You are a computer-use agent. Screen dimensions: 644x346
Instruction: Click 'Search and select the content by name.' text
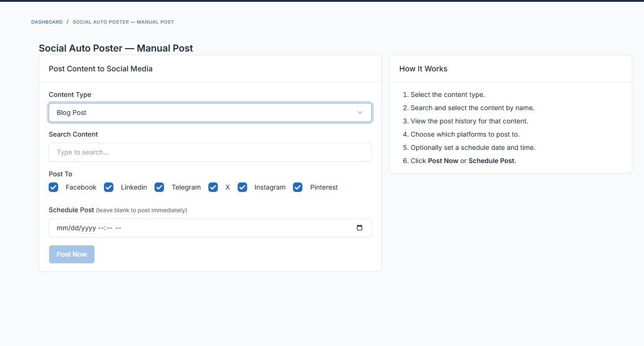coord(472,108)
